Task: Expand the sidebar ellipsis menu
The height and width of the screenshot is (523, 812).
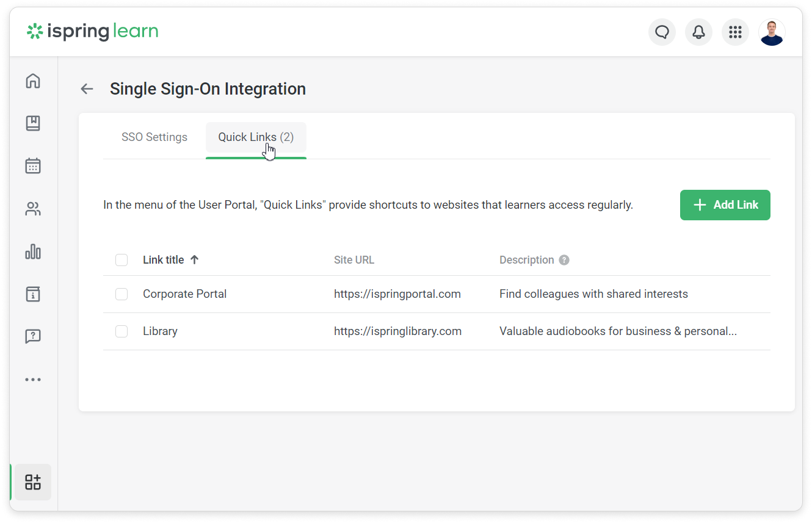Action: (x=33, y=379)
